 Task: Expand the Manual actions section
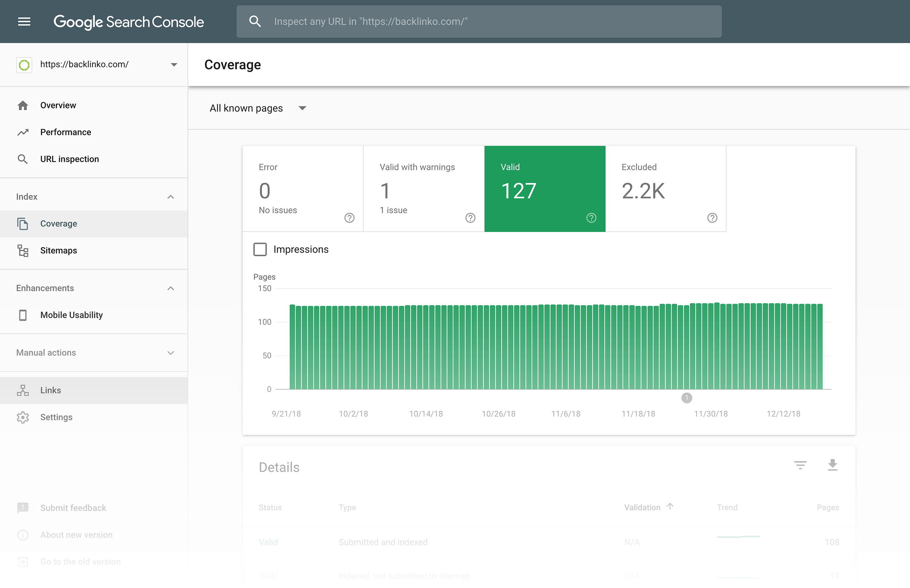[x=171, y=353]
